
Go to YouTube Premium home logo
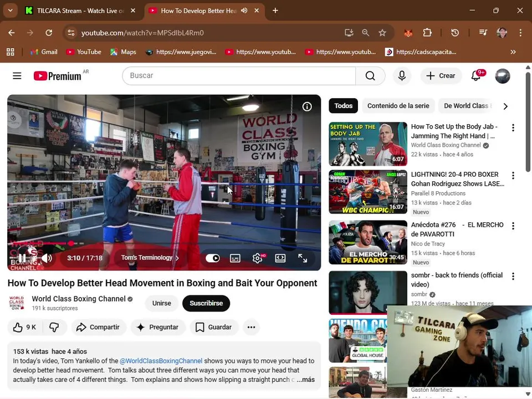click(57, 76)
